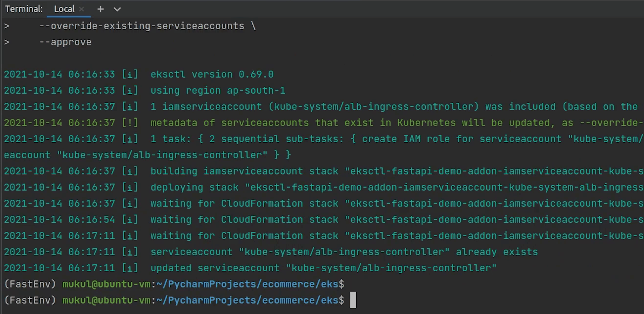Click mukul@ubuntu-vm in the first empty prompt

(106, 284)
